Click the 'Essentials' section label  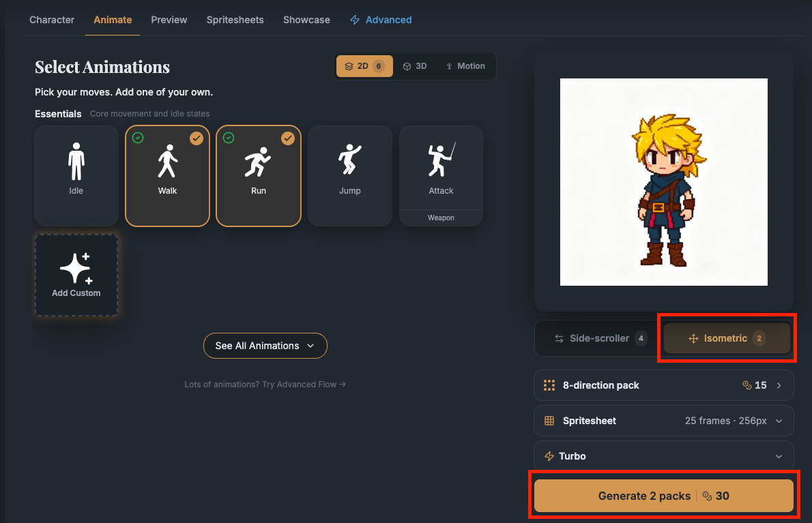58,114
